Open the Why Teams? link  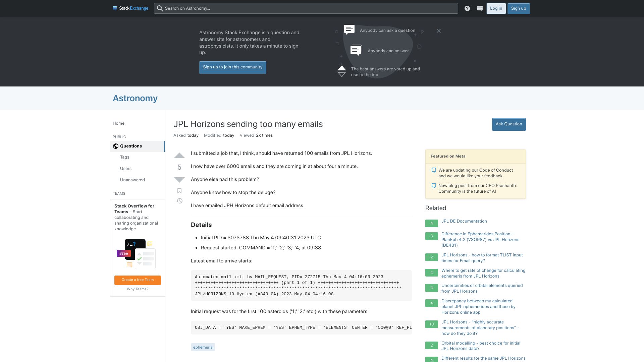(x=138, y=289)
